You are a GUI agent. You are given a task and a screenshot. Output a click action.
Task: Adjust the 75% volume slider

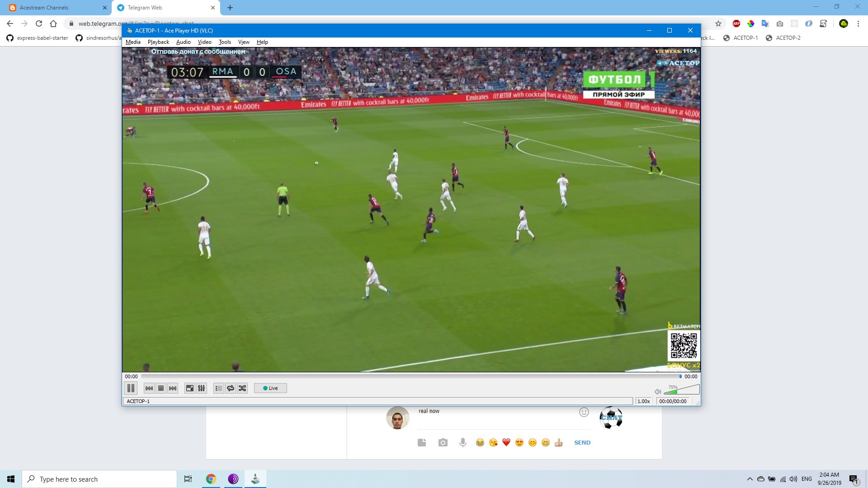(x=682, y=389)
